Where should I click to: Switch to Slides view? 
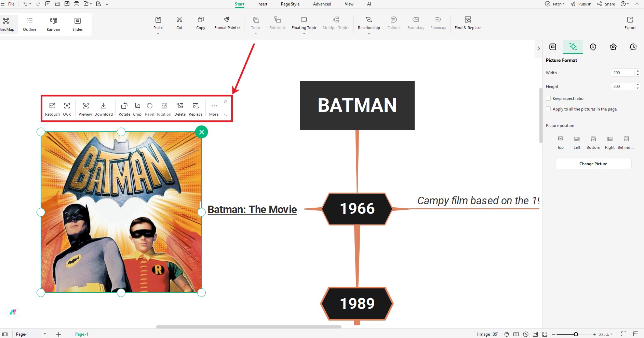tap(78, 25)
